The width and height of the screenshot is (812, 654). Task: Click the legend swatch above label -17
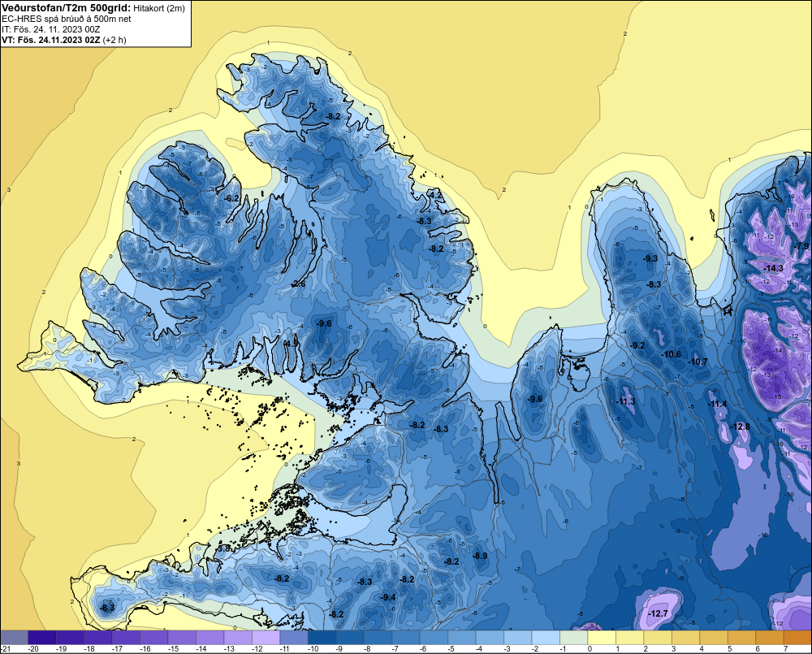pyautogui.click(x=126, y=637)
